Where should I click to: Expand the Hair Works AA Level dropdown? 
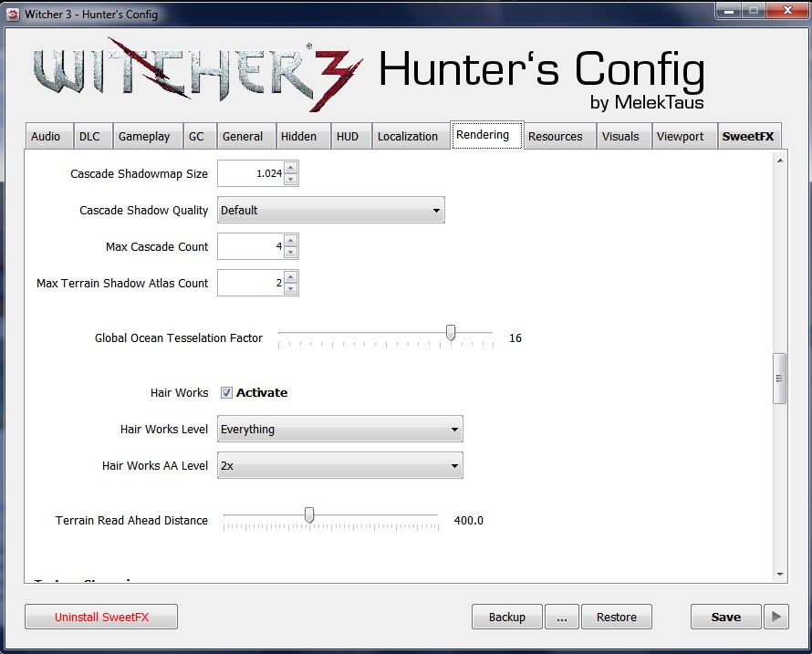coord(339,465)
